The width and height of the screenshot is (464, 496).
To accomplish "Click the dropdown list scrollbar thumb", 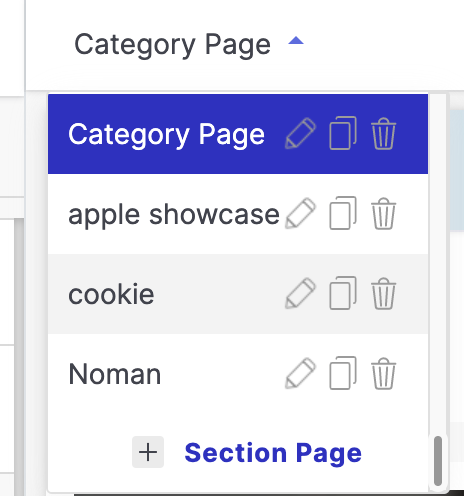I will 438,461.
